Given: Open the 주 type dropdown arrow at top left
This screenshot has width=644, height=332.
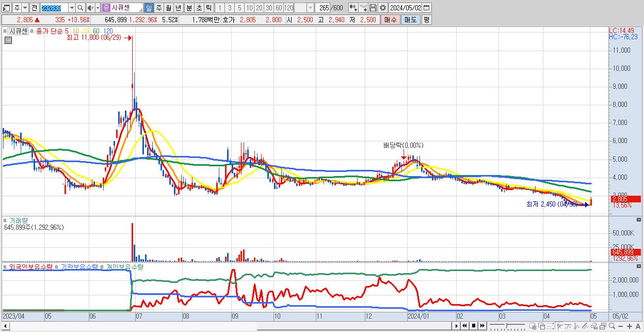Looking at the screenshot, I should pyautogui.click(x=25, y=8).
